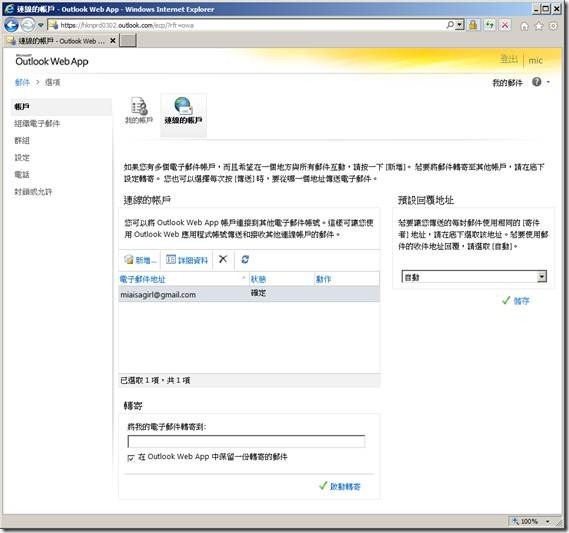Open 詳細資料 for the selected account
The height and width of the screenshot is (533, 569).
(x=187, y=260)
